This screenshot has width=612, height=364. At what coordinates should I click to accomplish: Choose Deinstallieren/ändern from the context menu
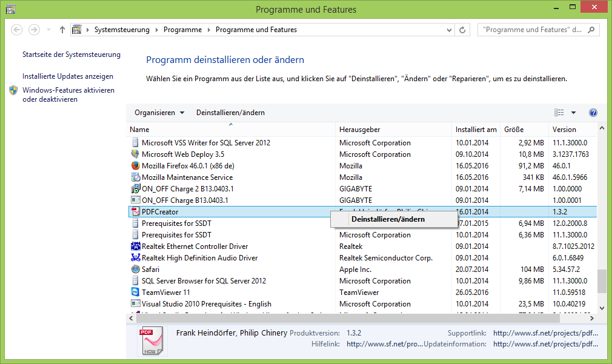click(x=394, y=219)
